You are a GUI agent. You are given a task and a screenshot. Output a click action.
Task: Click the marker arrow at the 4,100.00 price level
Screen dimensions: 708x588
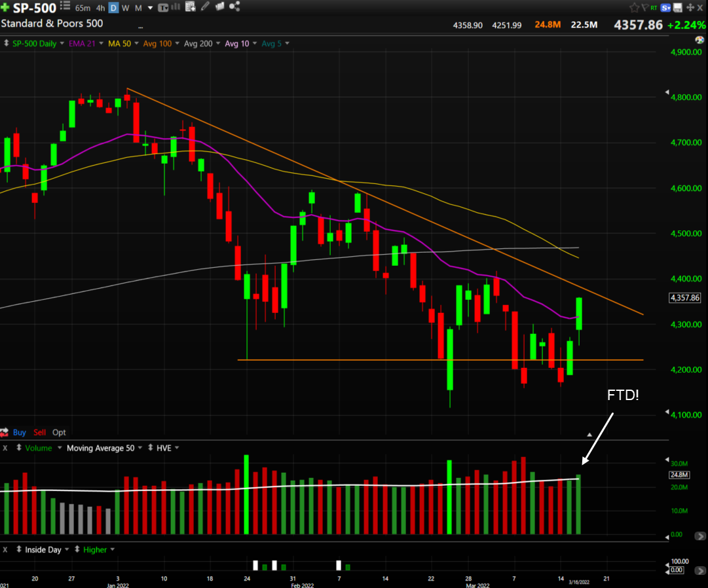667,412
